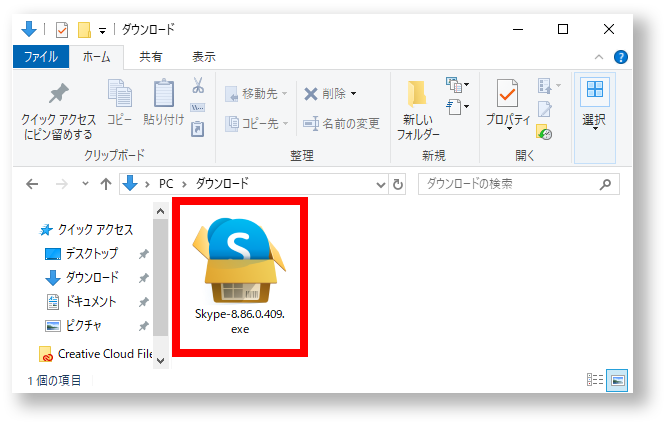Image resolution: width=668 pixels, height=426 pixels.
Task: Go up one folder level arrow
Action: point(106,184)
